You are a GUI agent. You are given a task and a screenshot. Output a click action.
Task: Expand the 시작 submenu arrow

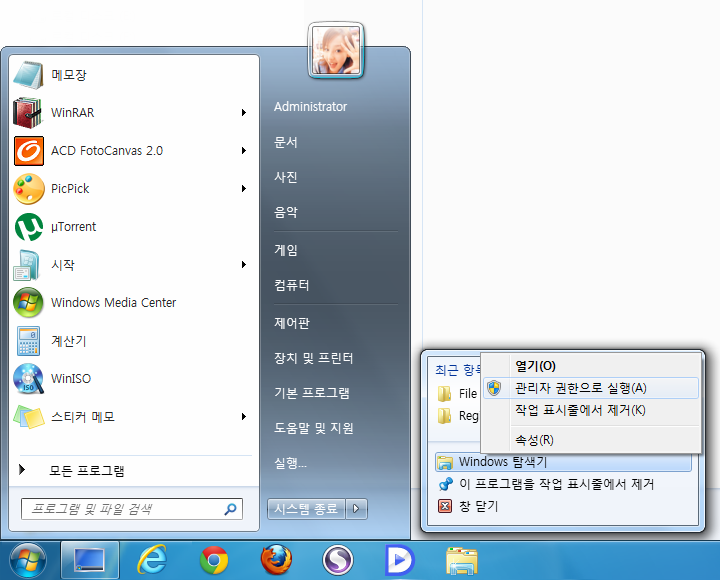pos(244,265)
